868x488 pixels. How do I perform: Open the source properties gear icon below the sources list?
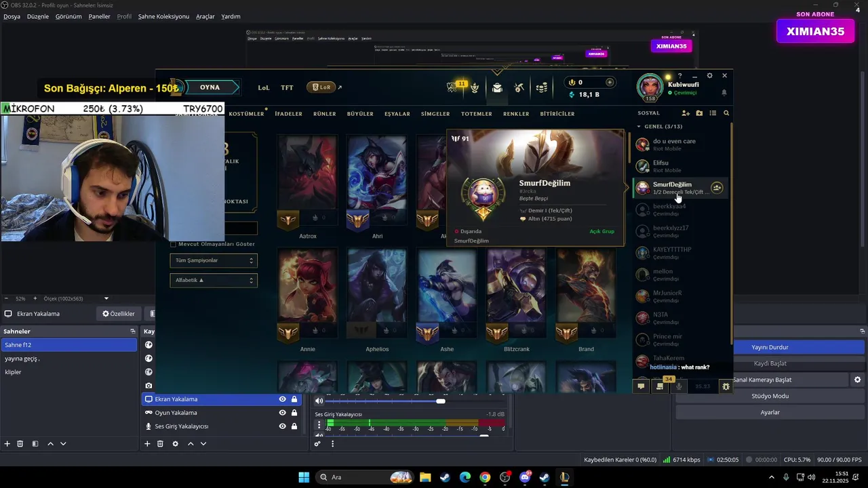tap(175, 444)
